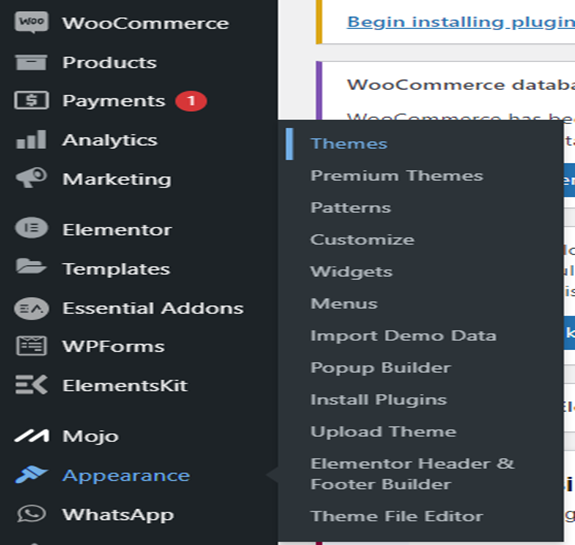Select Patterns from the submenu
The image size is (575, 545).
351,208
